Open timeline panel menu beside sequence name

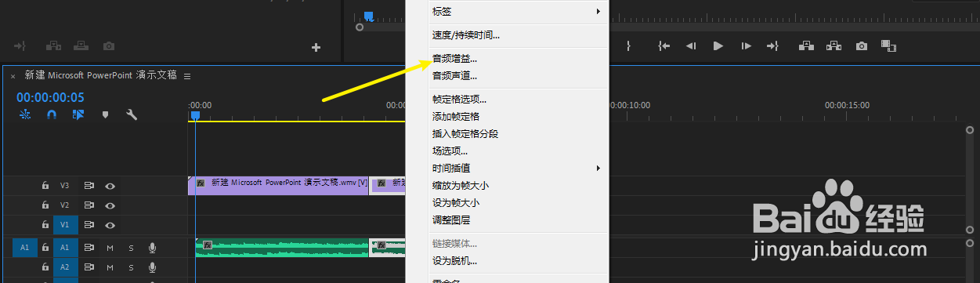point(187,76)
